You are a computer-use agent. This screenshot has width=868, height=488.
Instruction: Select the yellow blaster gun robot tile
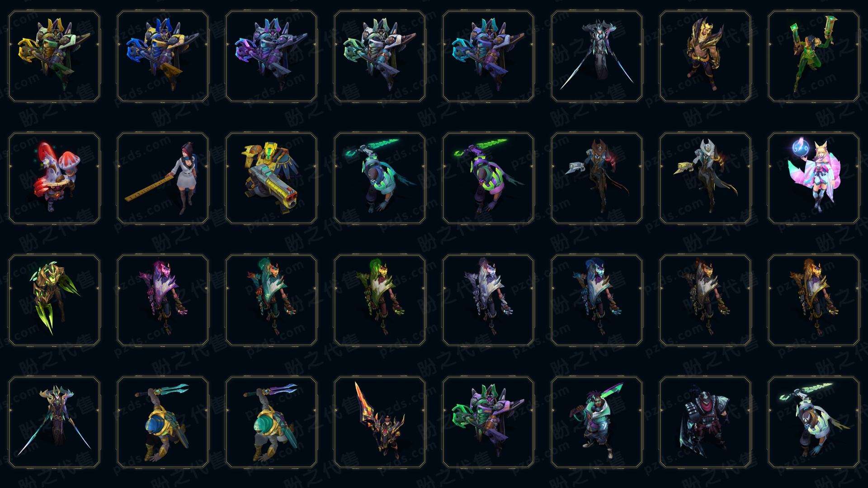(x=271, y=178)
